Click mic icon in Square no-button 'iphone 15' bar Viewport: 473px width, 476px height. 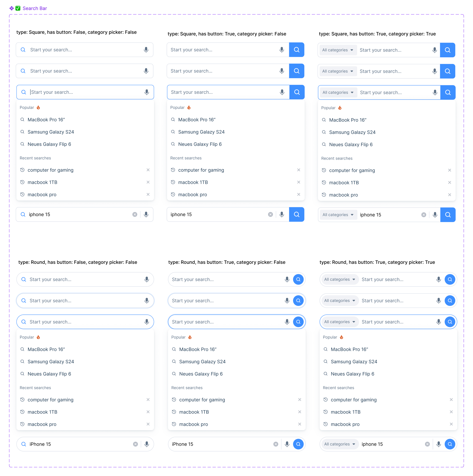point(146,214)
